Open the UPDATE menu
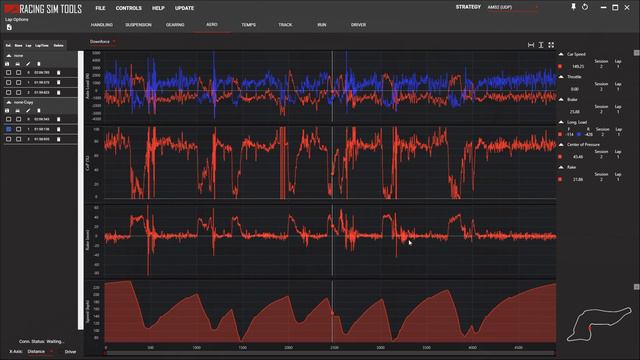640x360 pixels. click(x=184, y=8)
